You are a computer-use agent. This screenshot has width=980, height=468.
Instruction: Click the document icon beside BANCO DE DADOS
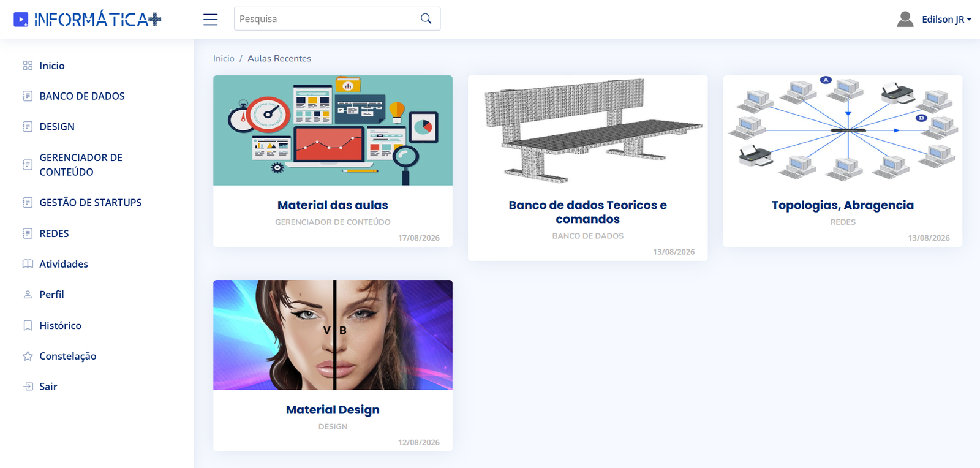point(28,96)
